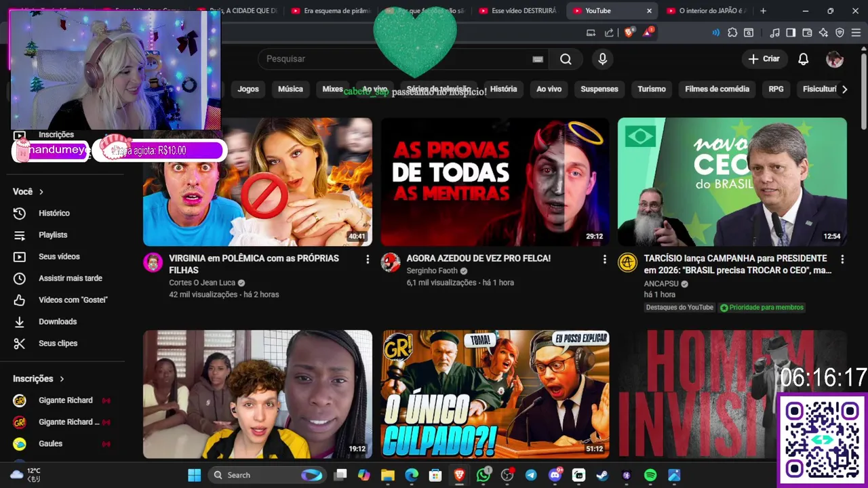Screen dimensions: 868x488
Task: Open Telegram from the taskbar
Action: tap(531, 475)
